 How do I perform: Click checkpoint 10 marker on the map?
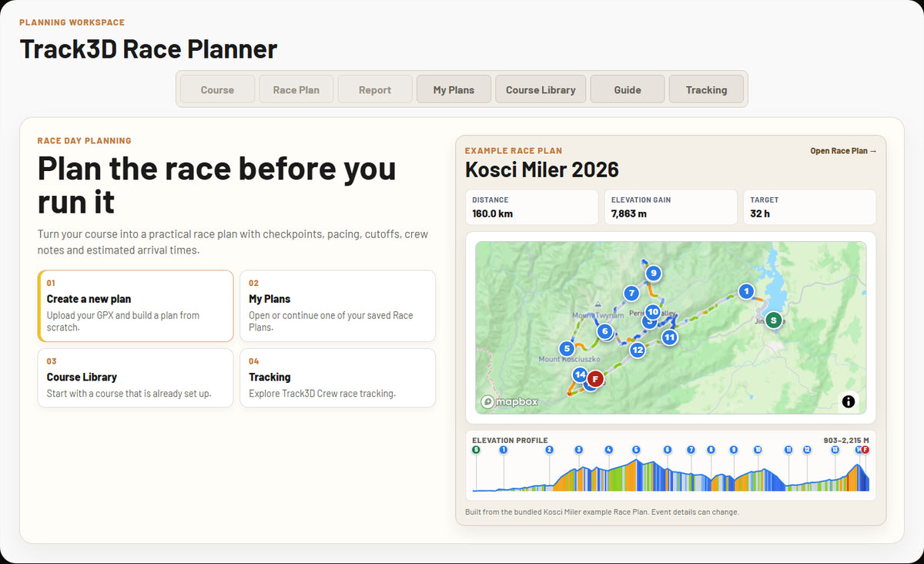point(653,311)
